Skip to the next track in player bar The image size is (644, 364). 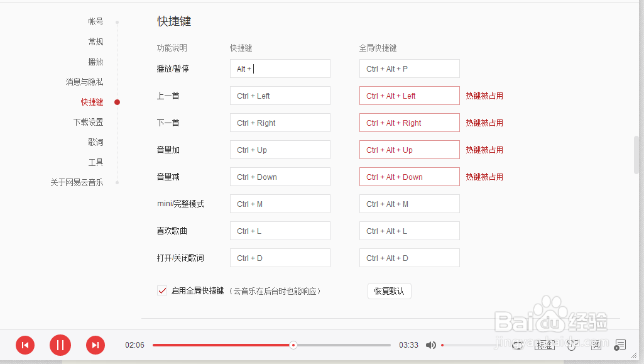pyautogui.click(x=96, y=345)
